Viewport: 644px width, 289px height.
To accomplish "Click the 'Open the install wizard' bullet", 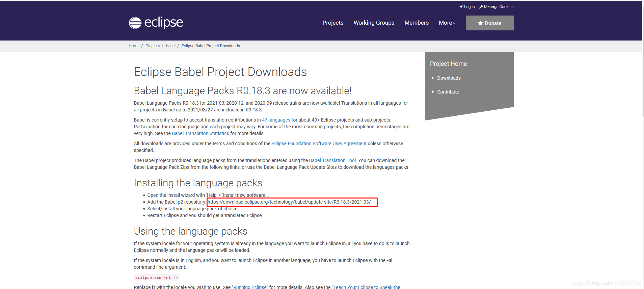I will tap(208, 195).
